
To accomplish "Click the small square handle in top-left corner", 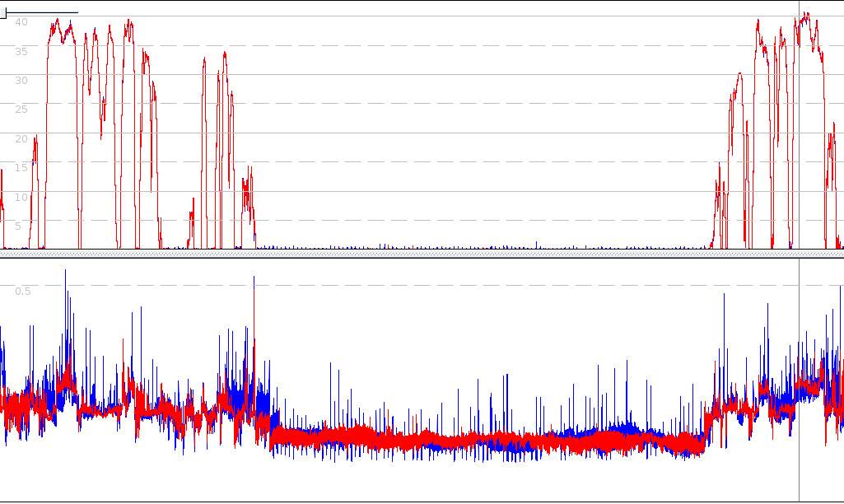I will tap(2, 14).
